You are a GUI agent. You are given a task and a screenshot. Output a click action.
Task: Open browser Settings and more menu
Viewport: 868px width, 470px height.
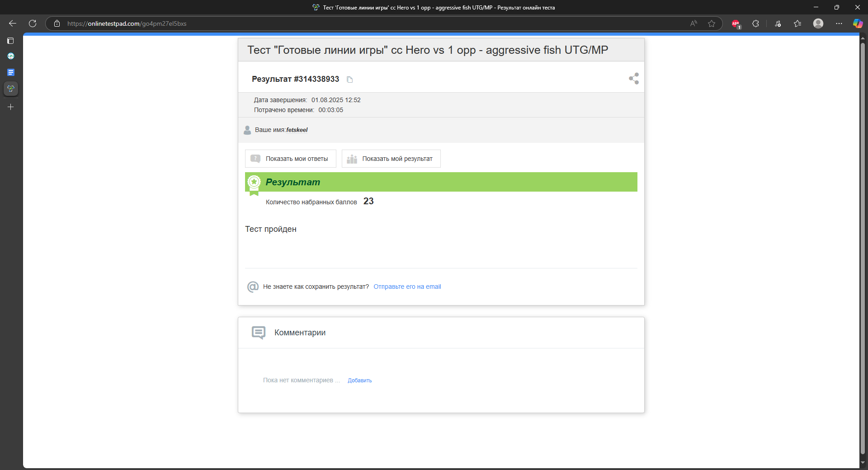click(x=839, y=23)
